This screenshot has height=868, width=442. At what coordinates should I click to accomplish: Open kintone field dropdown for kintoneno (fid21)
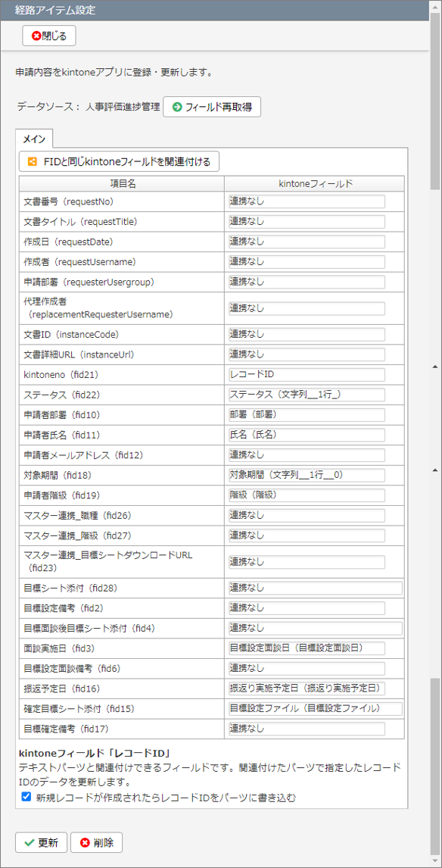tap(307, 375)
